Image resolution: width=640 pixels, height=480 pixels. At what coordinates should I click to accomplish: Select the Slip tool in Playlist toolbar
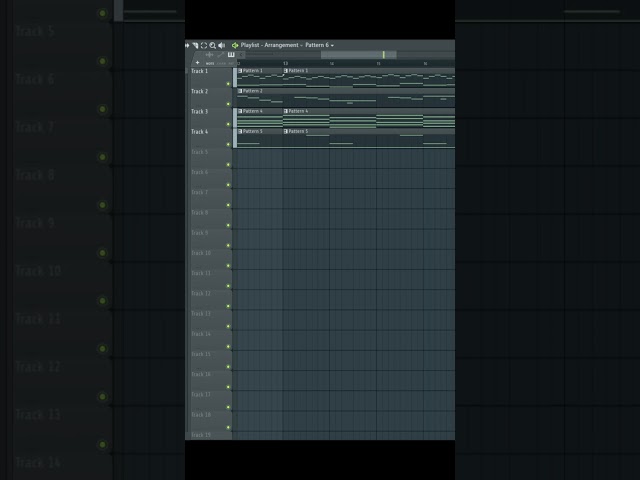pos(187,45)
